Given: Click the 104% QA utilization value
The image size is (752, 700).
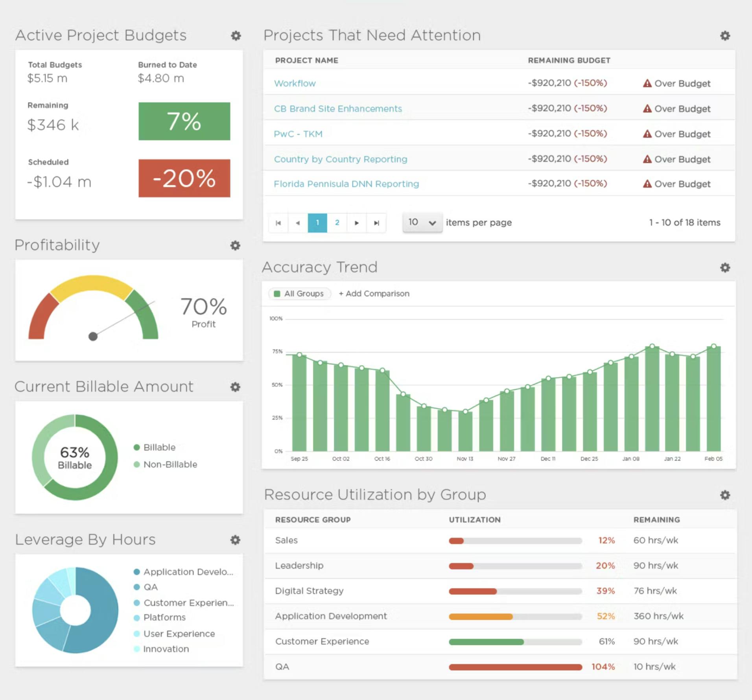Looking at the screenshot, I should pos(603,667).
